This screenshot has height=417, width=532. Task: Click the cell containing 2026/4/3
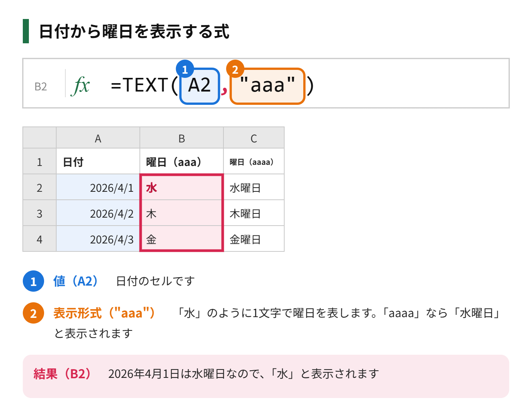point(98,239)
